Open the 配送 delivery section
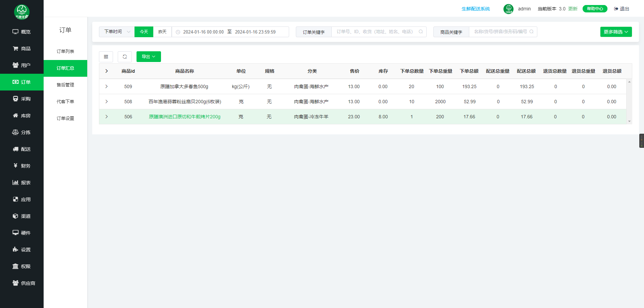 22,149
